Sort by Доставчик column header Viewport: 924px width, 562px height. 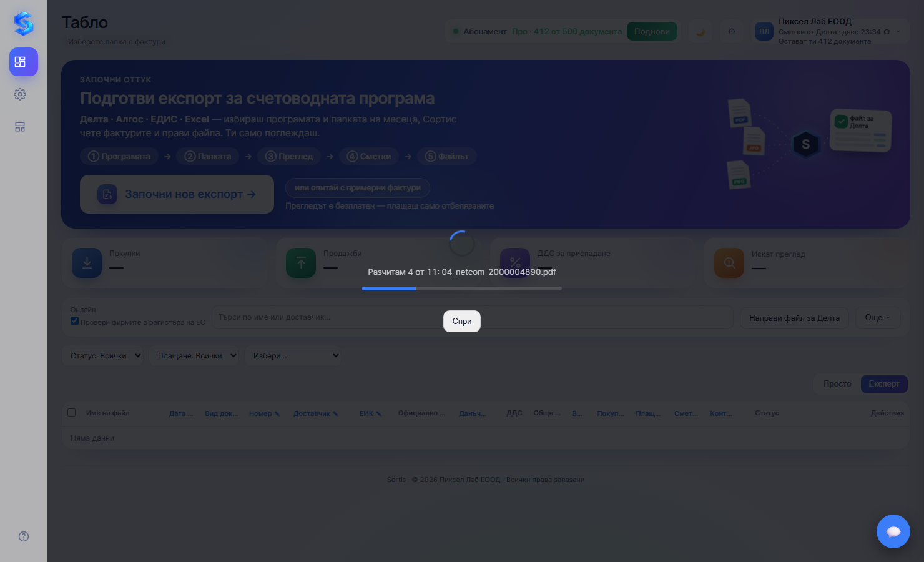click(316, 413)
